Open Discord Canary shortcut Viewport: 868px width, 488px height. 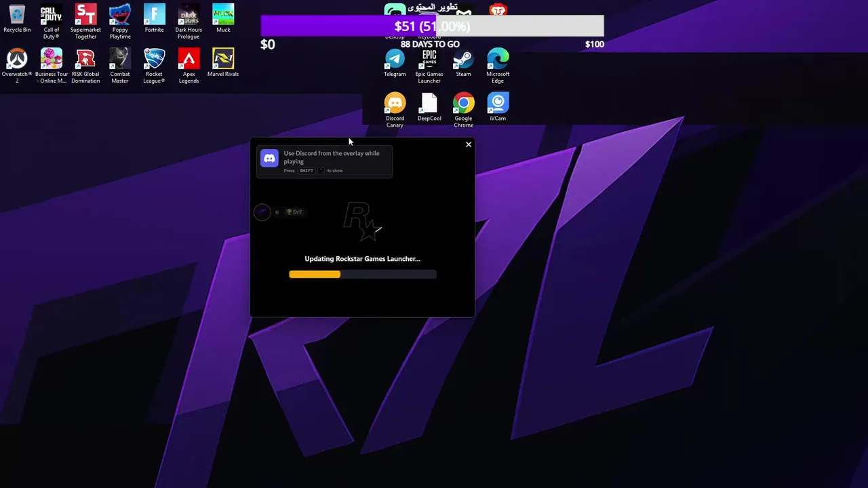(395, 110)
